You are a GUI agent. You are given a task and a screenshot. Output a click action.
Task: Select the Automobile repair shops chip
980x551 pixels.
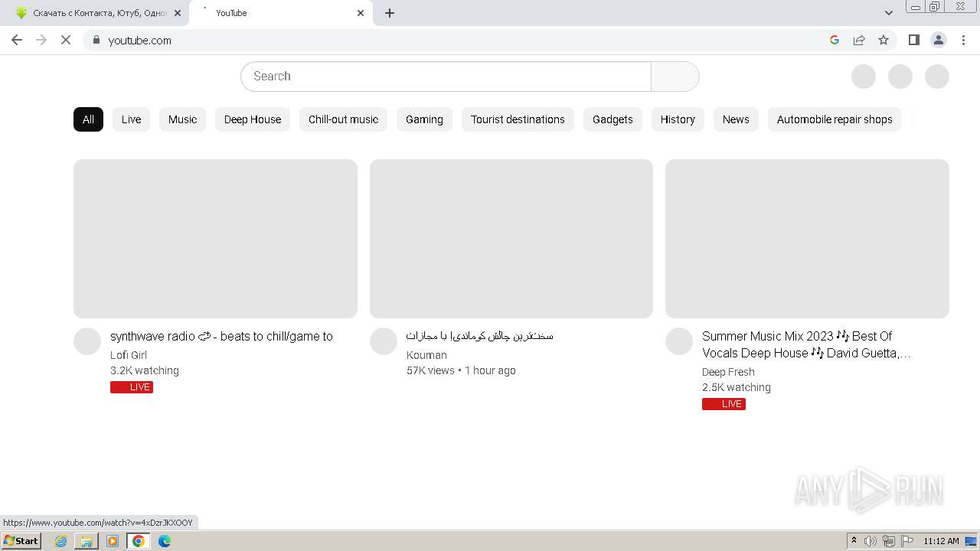pos(835,119)
